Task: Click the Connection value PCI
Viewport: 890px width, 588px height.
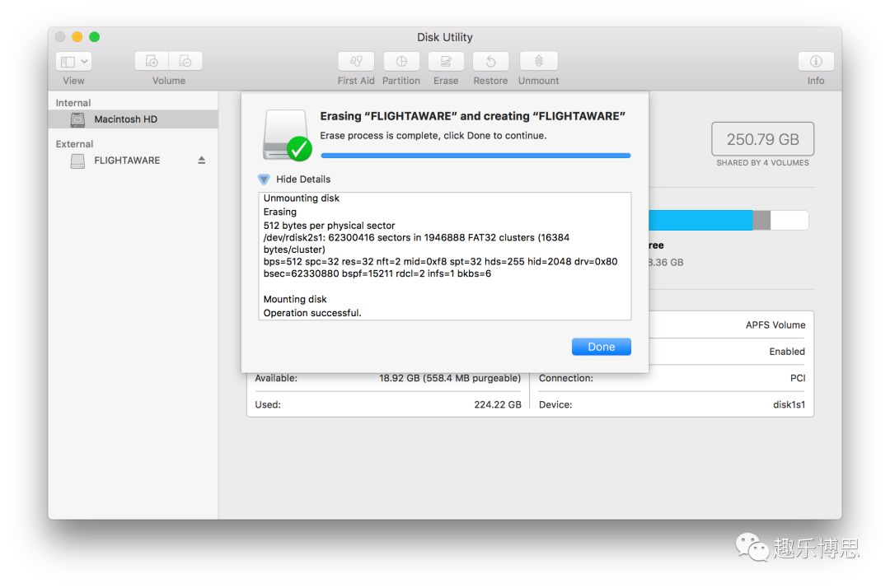Action: [798, 378]
